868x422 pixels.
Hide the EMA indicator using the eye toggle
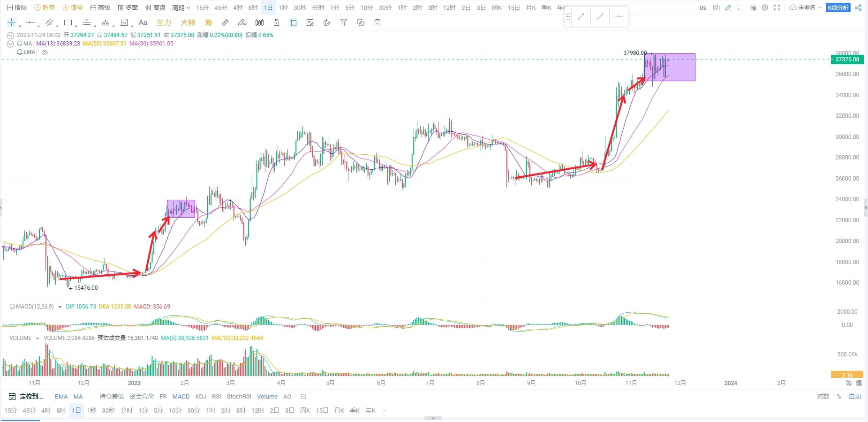pos(45,52)
